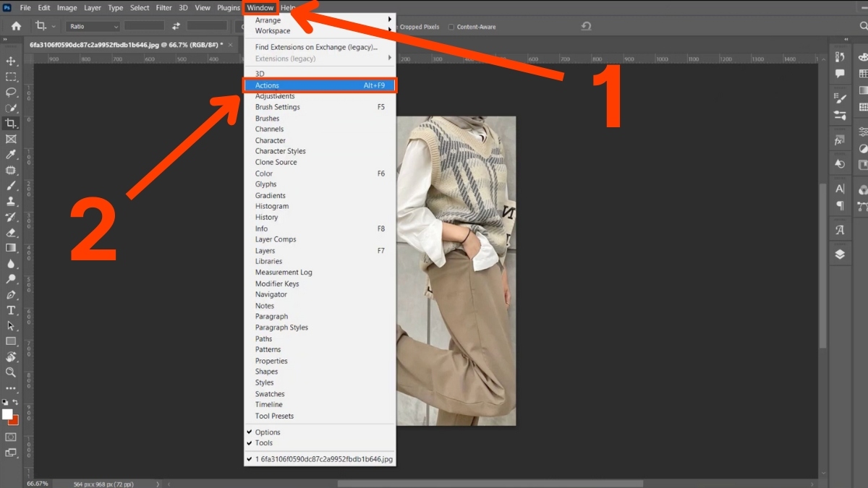Image resolution: width=868 pixels, height=488 pixels.
Task: Open the Styles fx panel icon
Action: click(x=840, y=140)
